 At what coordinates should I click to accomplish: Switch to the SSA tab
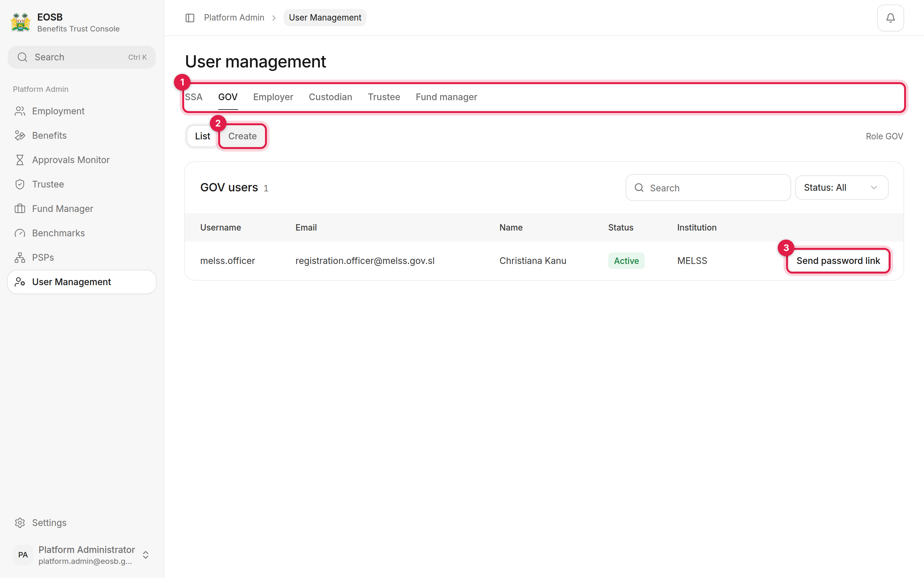click(x=193, y=97)
